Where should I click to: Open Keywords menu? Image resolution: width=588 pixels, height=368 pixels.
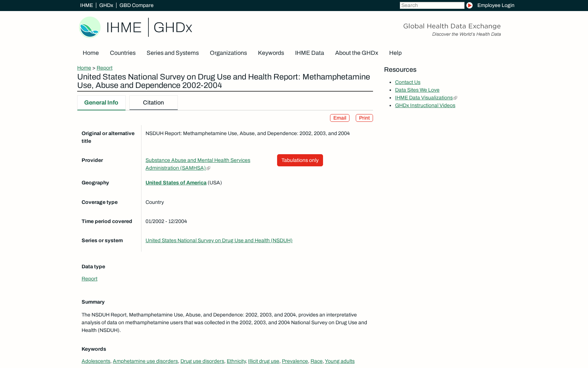tap(271, 53)
